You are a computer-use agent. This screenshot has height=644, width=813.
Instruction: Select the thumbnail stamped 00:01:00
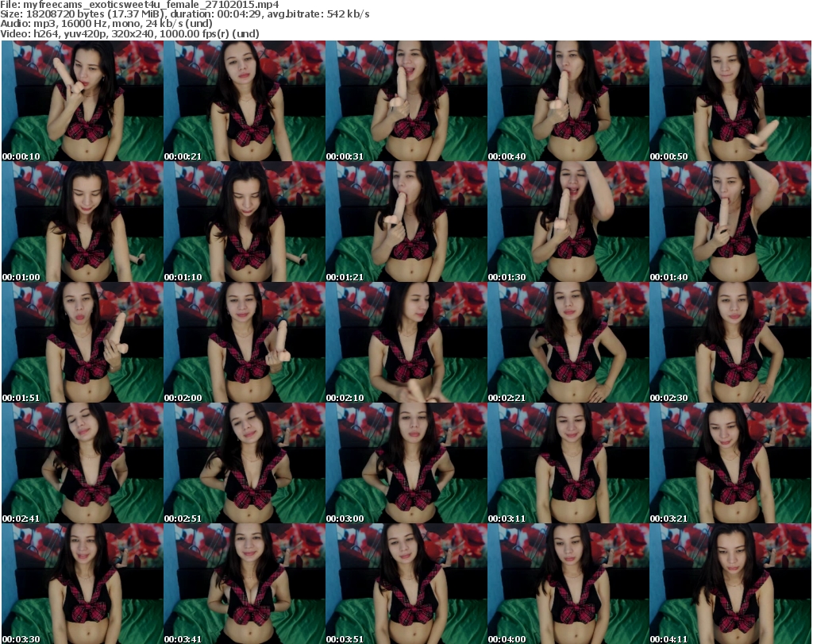[83, 222]
